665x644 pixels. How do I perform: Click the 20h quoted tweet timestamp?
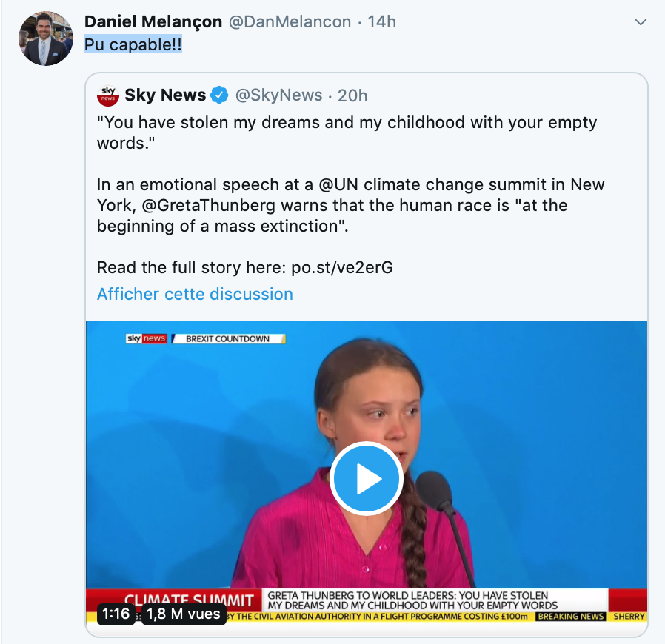click(352, 95)
